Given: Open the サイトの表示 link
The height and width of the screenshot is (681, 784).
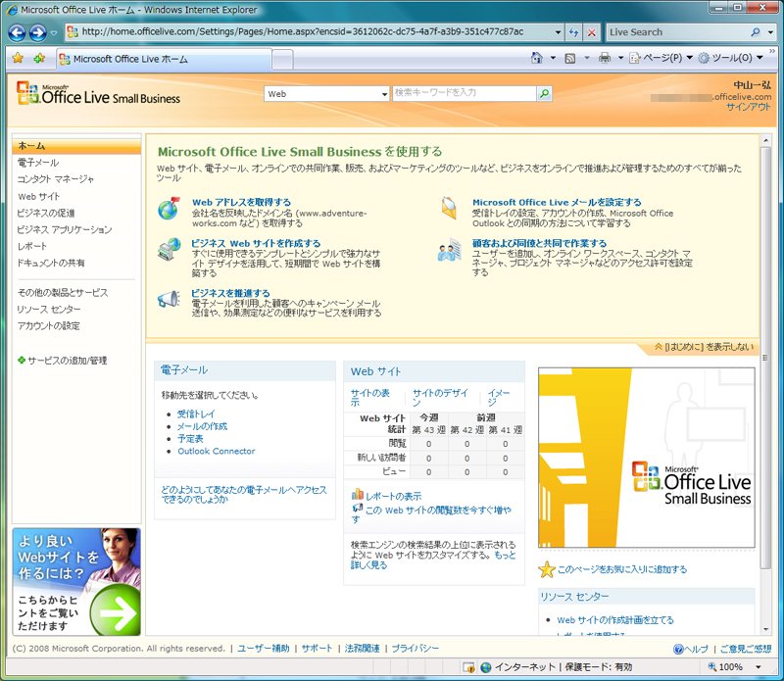Looking at the screenshot, I should (370, 398).
